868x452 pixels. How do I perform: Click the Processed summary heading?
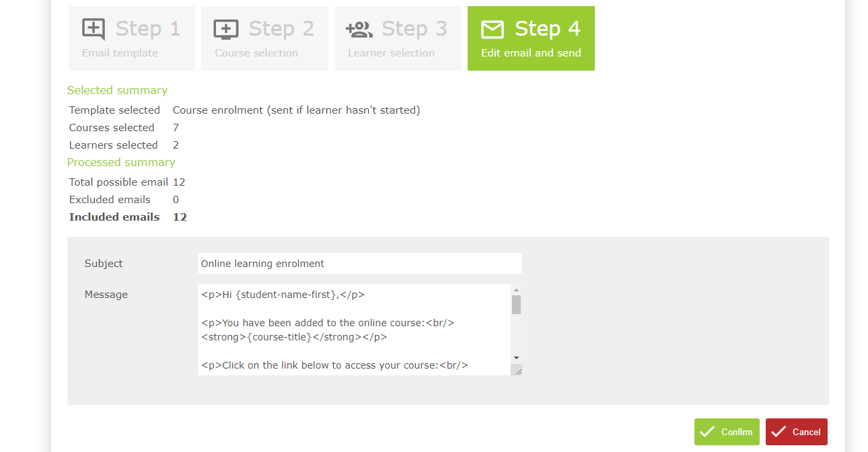pos(120,162)
